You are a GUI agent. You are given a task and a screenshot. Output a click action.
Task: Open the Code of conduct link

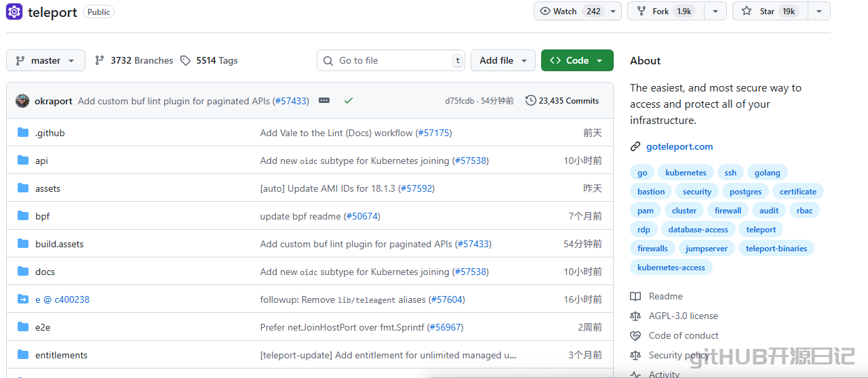click(684, 335)
